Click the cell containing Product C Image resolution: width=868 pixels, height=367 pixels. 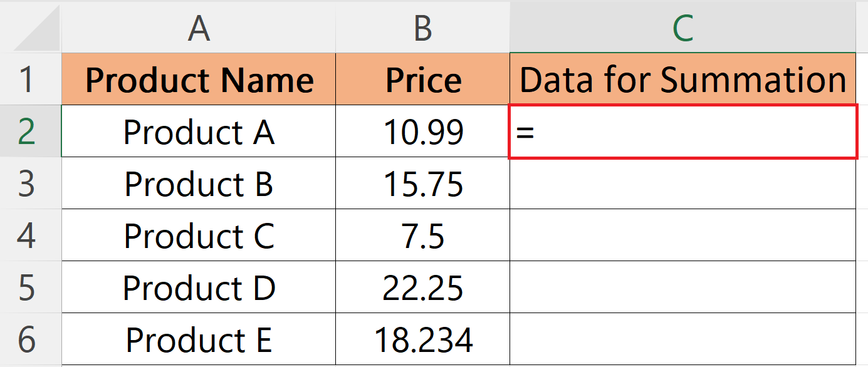199,235
